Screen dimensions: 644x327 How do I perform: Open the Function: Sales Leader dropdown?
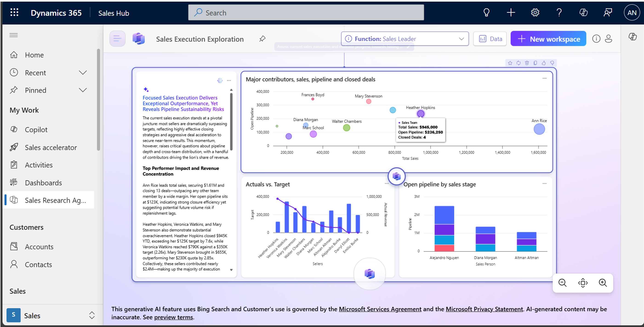click(405, 39)
